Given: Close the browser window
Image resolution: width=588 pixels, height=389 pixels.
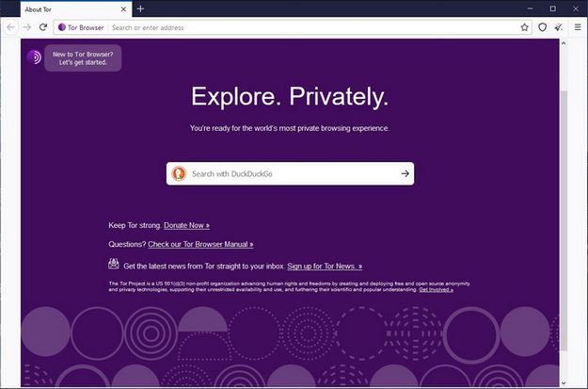Looking at the screenshot, I should 576,8.
